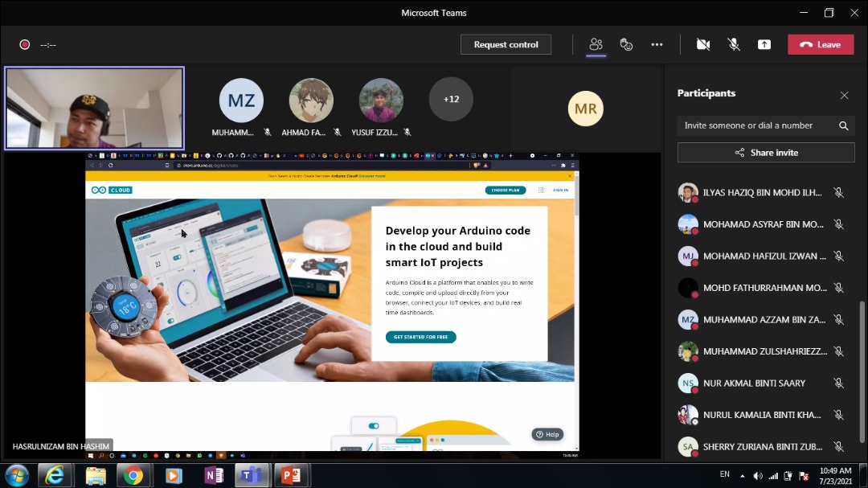
Task: Open the Show participants icon
Action: coord(596,44)
